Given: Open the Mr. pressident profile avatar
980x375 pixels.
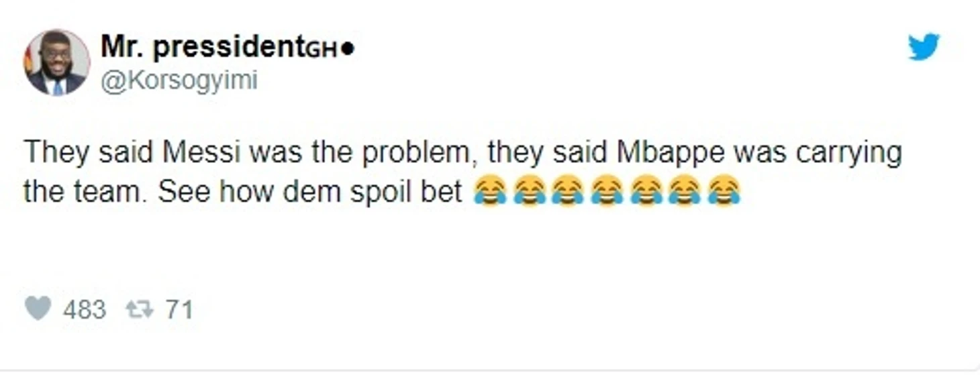Looking at the screenshot, I should coord(56,62).
